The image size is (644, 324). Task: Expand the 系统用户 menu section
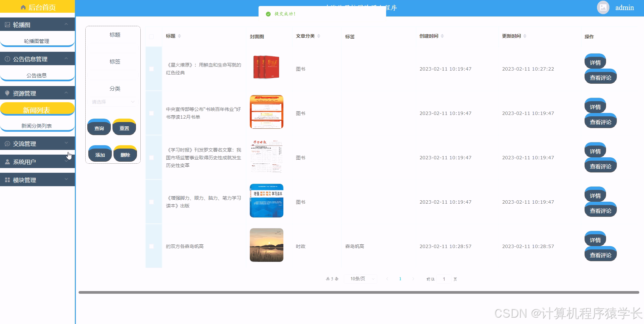click(x=66, y=161)
